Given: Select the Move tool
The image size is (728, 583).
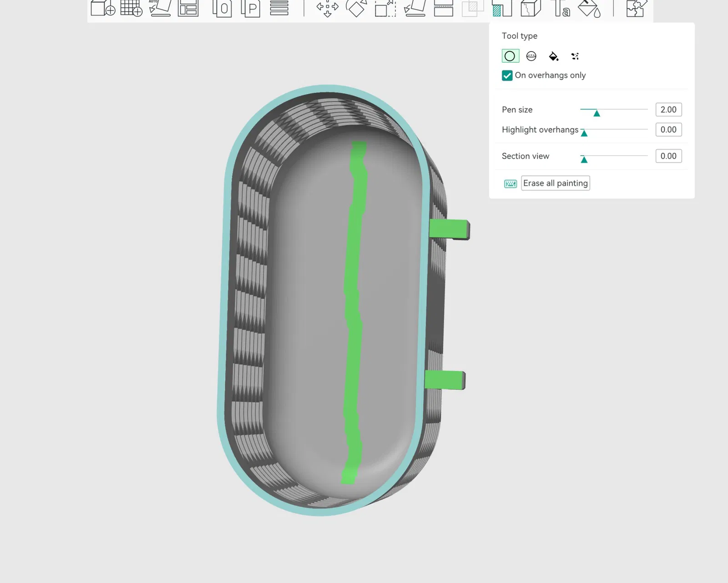Looking at the screenshot, I should pos(327,8).
